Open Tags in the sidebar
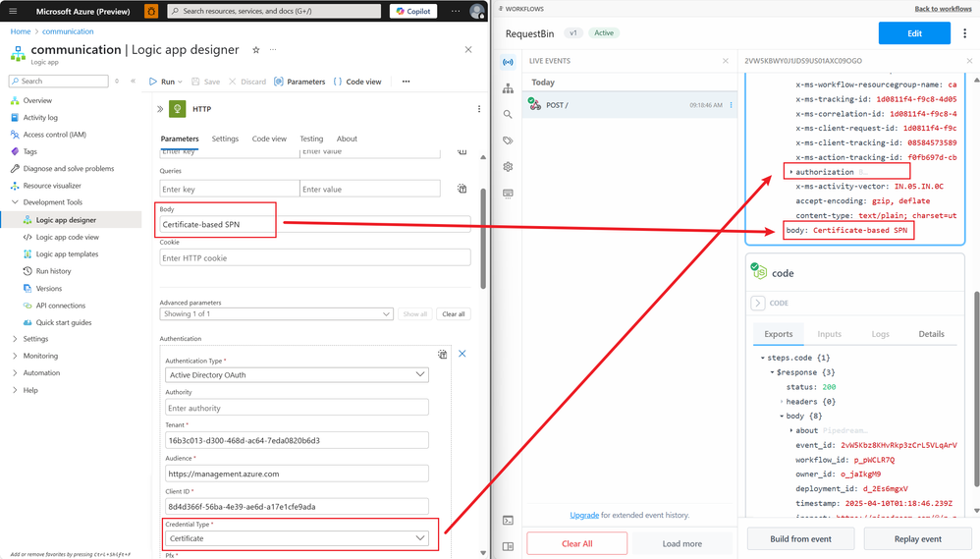This screenshot has height=559, width=980. pyautogui.click(x=30, y=151)
